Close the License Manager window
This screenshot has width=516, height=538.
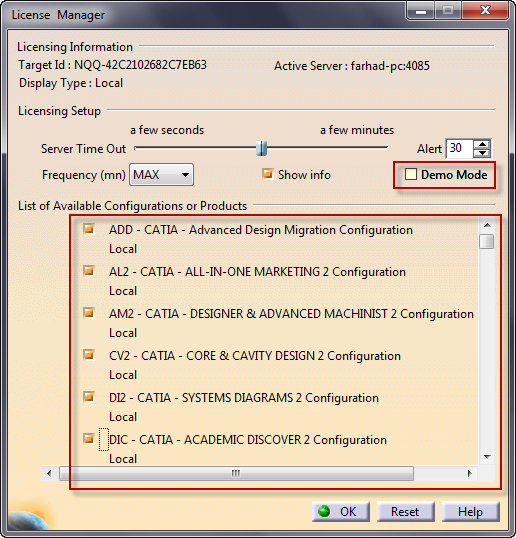pyautogui.click(x=485, y=10)
